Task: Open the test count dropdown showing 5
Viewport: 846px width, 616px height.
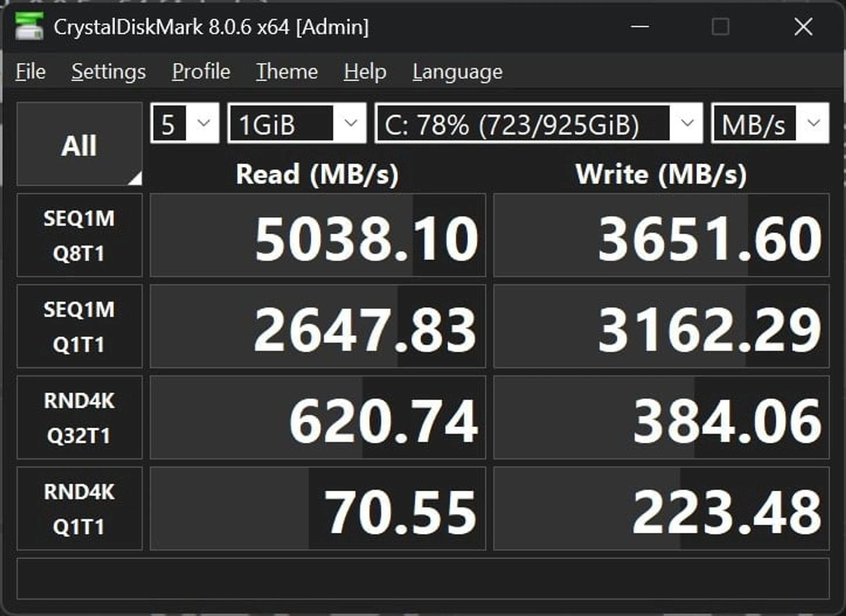Action: point(185,123)
